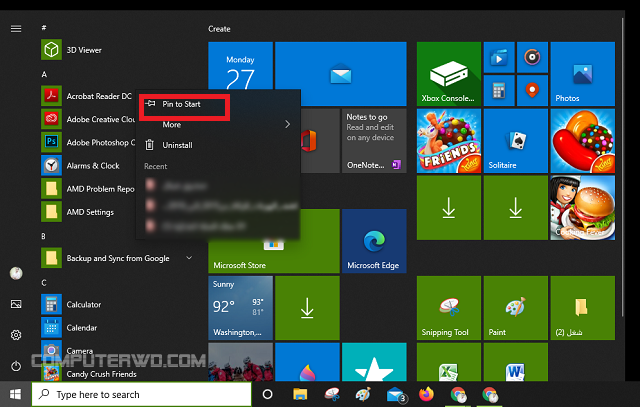
Task: Jump to the letter A section header
Action: coord(44,74)
